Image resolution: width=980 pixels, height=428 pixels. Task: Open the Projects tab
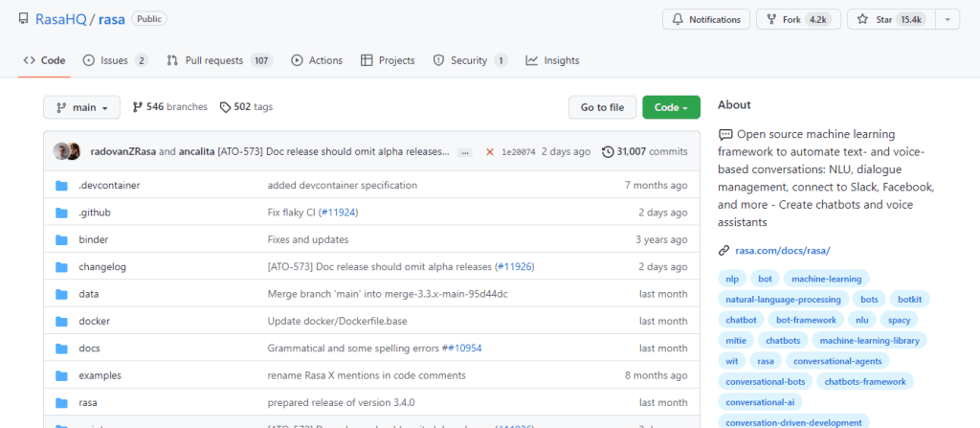[x=388, y=60]
